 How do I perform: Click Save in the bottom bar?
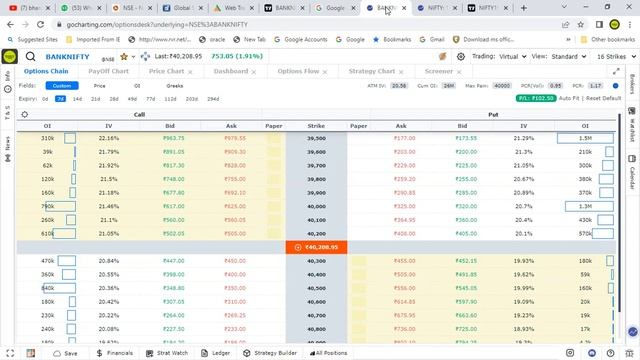tap(65, 353)
